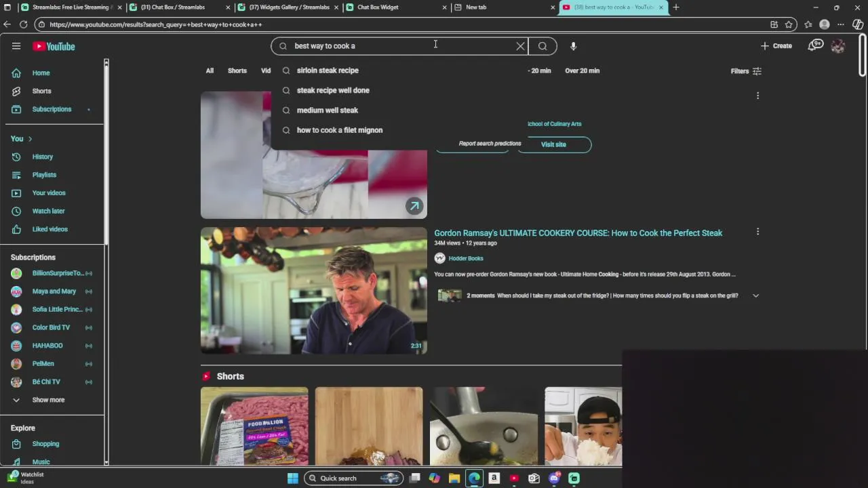Image resolution: width=868 pixels, height=488 pixels.
Task: Open Playlists in the sidebar
Action: [44, 175]
